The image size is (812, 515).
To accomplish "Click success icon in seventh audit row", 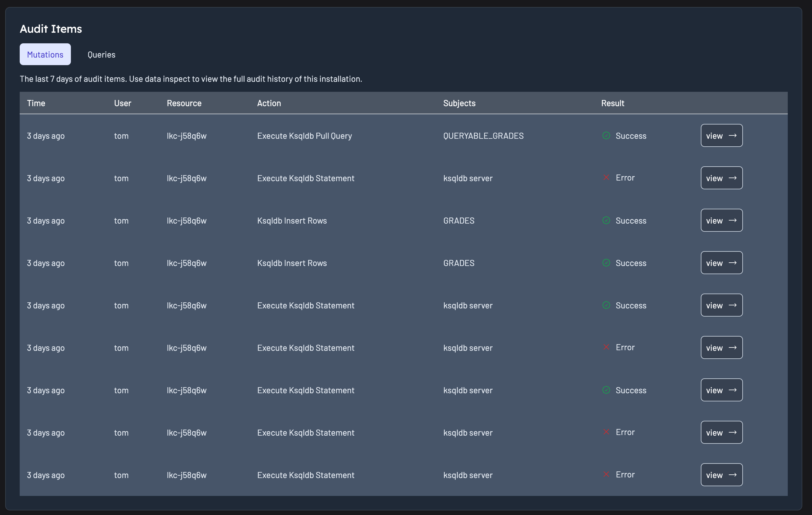I will coord(606,390).
